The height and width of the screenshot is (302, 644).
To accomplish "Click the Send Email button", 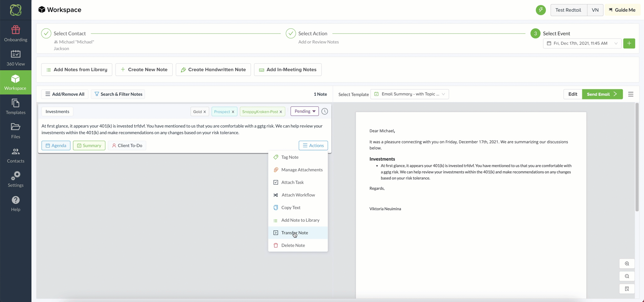I will coord(602,94).
